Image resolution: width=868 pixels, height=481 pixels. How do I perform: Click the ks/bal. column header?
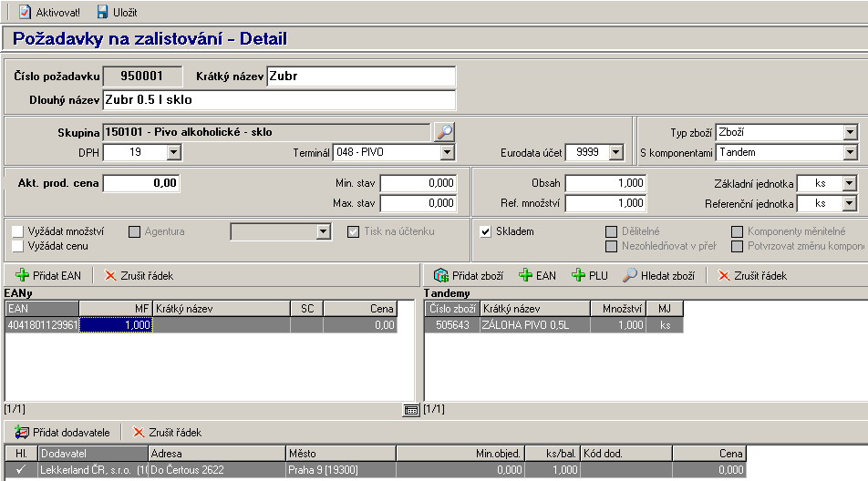point(552,454)
